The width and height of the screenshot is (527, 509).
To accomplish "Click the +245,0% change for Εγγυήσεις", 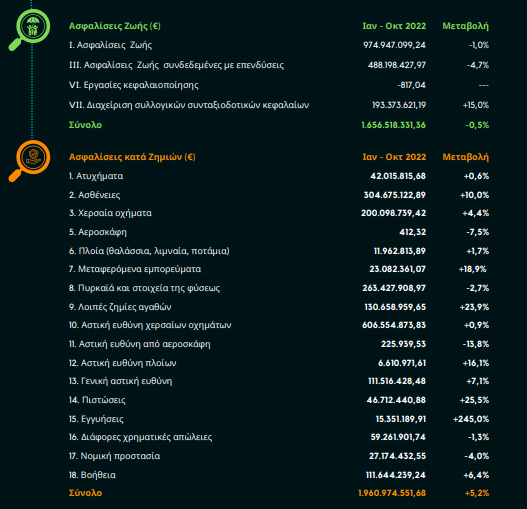I will 471,419.
